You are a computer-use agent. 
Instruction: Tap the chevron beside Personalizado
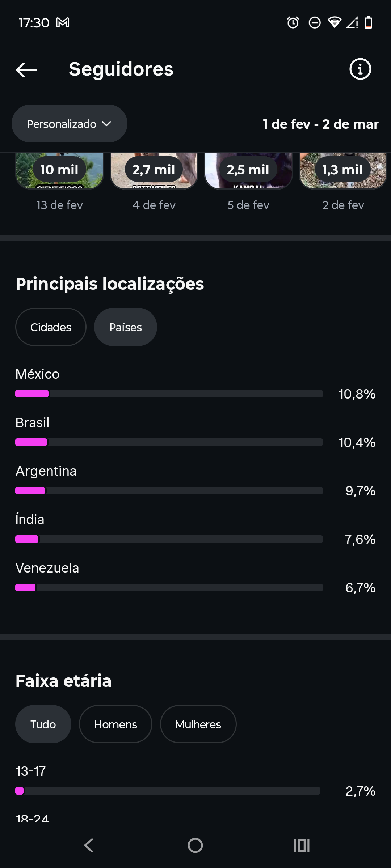(x=106, y=124)
